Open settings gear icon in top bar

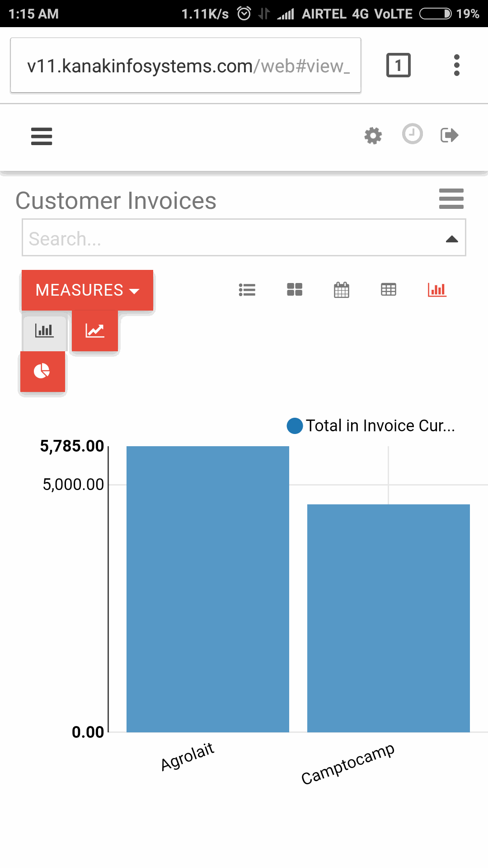[x=373, y=136]
